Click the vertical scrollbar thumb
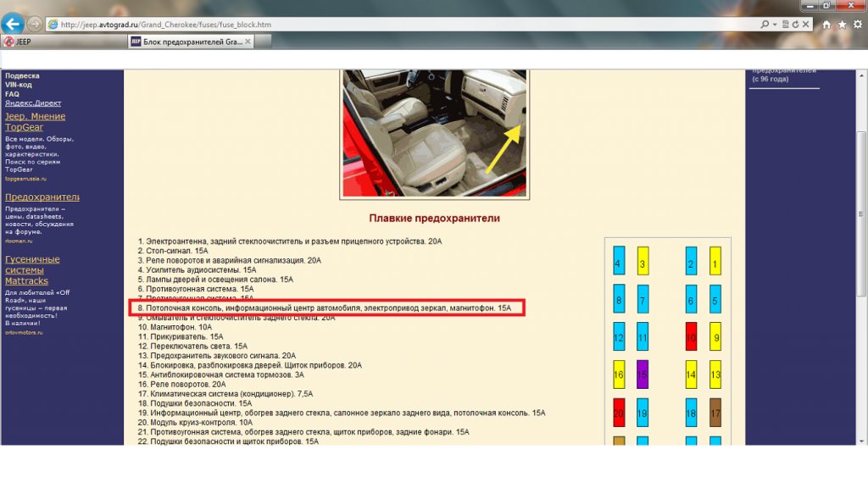Viewport: 868px width, 488px height. pyautogui.click(x=861, y=214)
